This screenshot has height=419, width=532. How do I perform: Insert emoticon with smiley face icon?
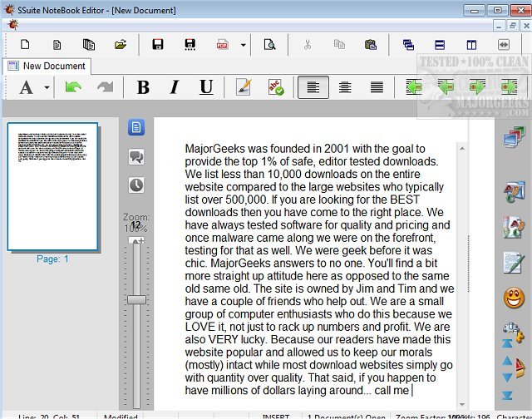tap(515, 298)
